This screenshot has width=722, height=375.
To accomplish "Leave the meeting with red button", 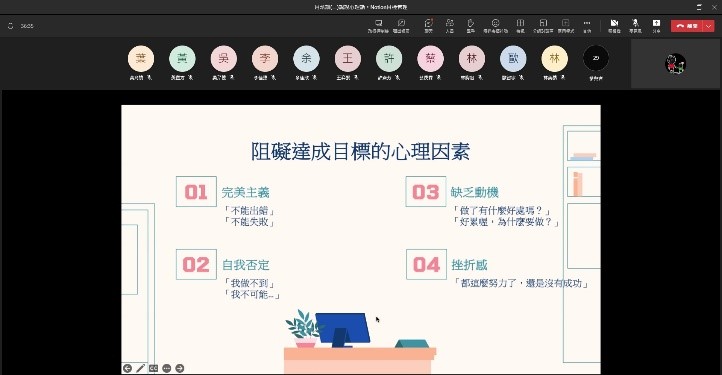I will click(687, 26).
